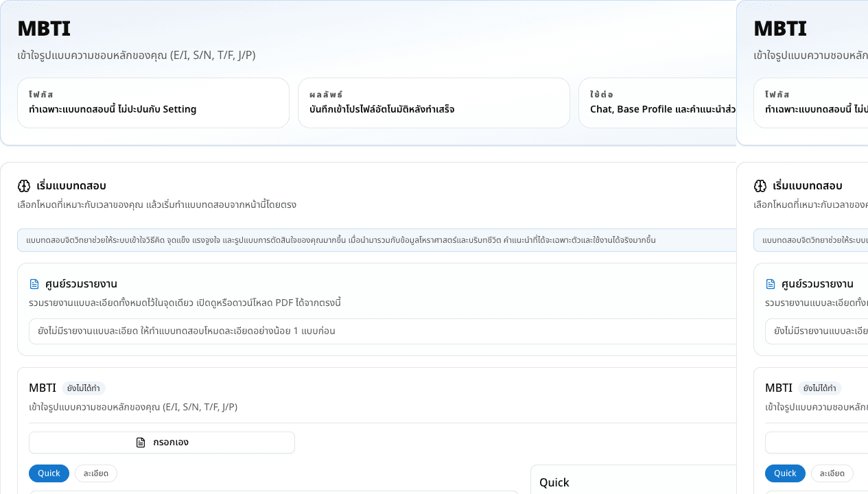Screen dimensions: 868x494
Task: Click the header subtitle under the big left MBTI title
Action: coord(137,56)
